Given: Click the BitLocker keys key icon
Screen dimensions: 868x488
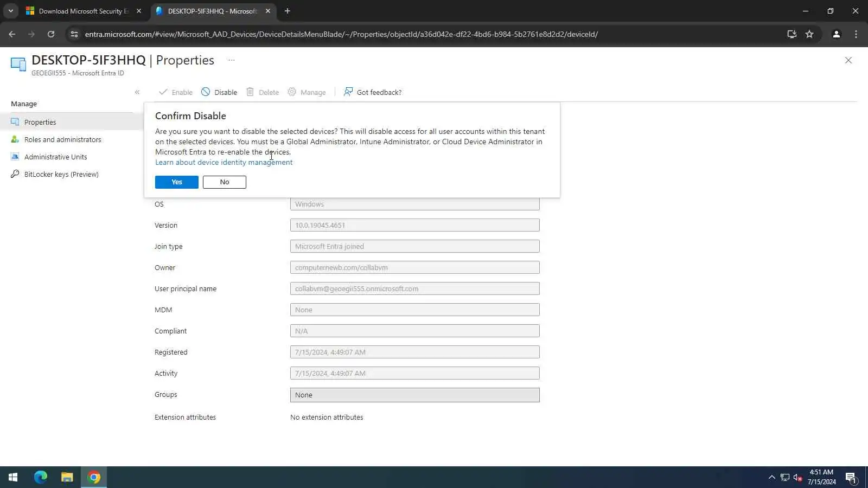Looking at the screenshot, I should click(15, 174).
